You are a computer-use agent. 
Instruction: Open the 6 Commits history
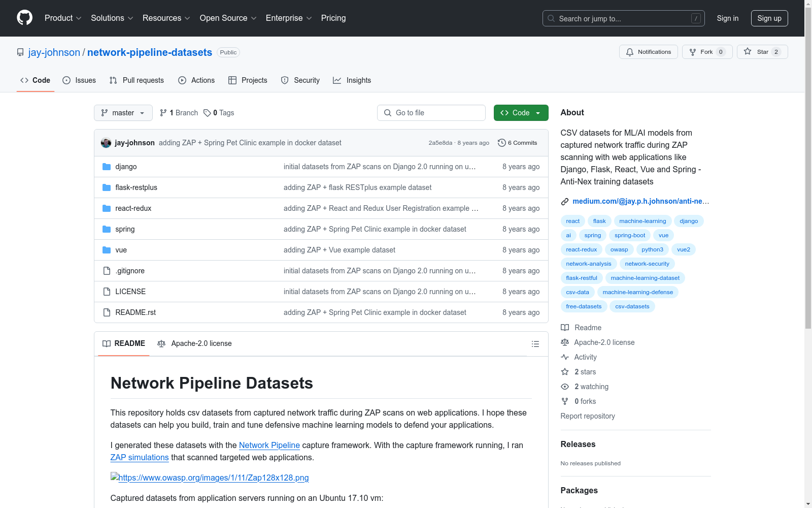518,143
